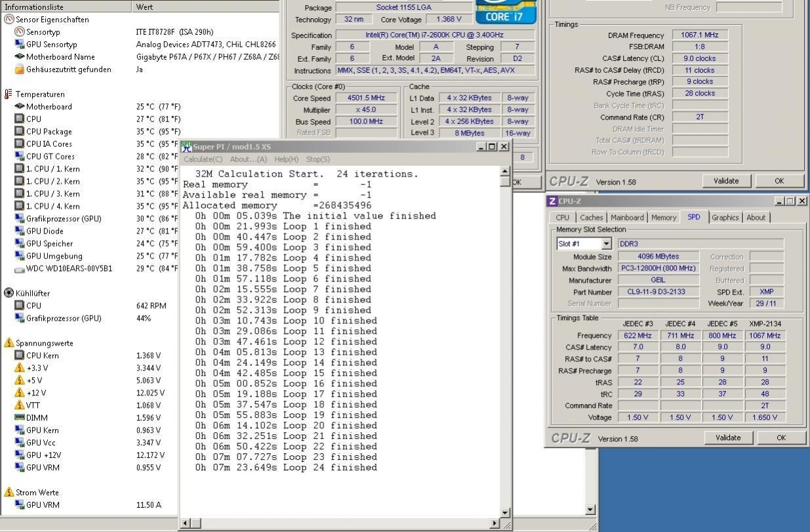810x532 pixels.
Task: Click the Spannungswerte warning icon
Action: (x=9, y=342)
